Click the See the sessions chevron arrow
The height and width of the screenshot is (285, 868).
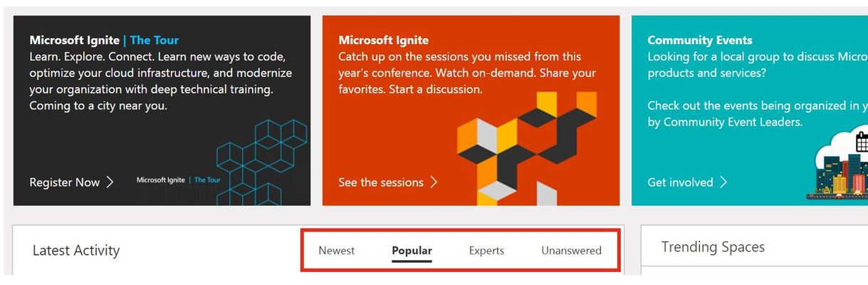434,182
